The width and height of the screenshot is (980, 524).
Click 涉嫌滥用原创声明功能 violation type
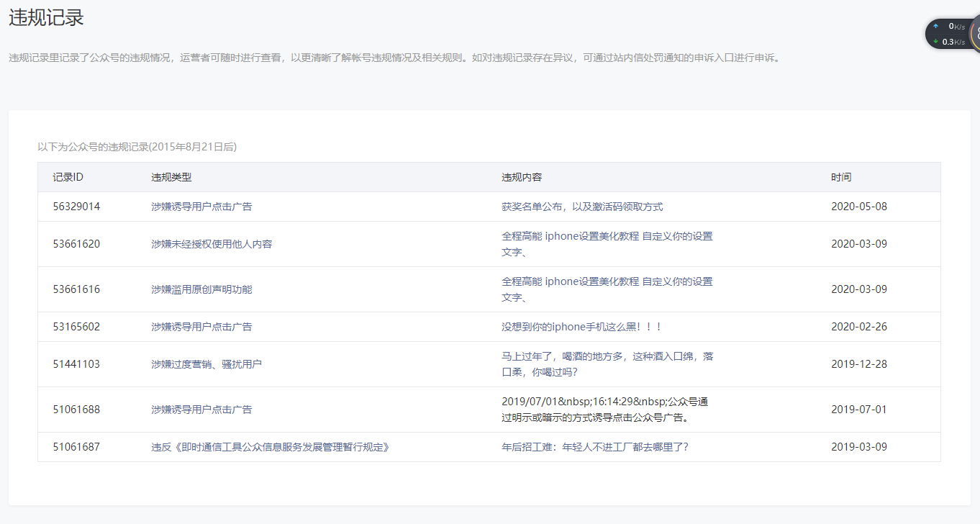point(201,289)
